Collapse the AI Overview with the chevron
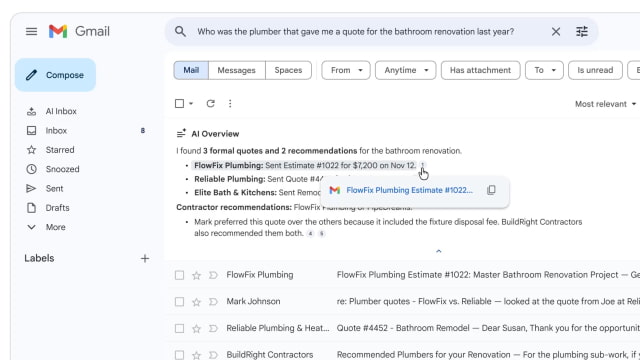The width and height of the screenshot is (640, 360). pyautogui.click(x=438, y=251)
